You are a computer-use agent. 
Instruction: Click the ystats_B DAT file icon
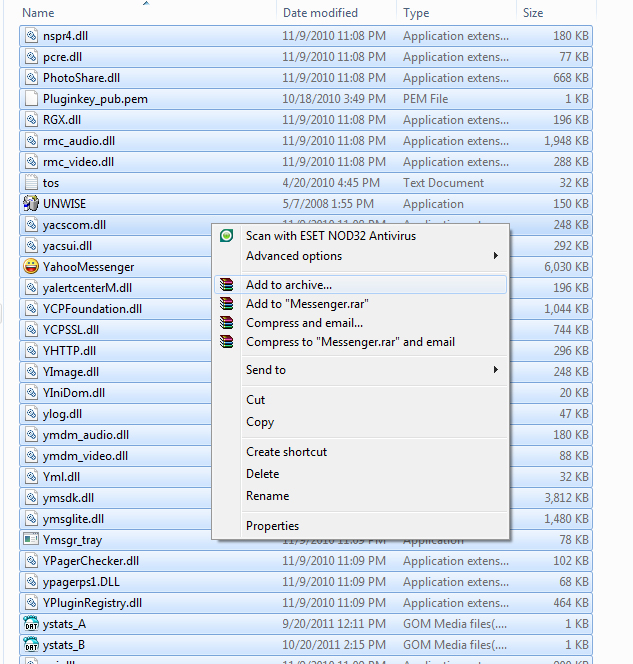[x=31, y=645]
